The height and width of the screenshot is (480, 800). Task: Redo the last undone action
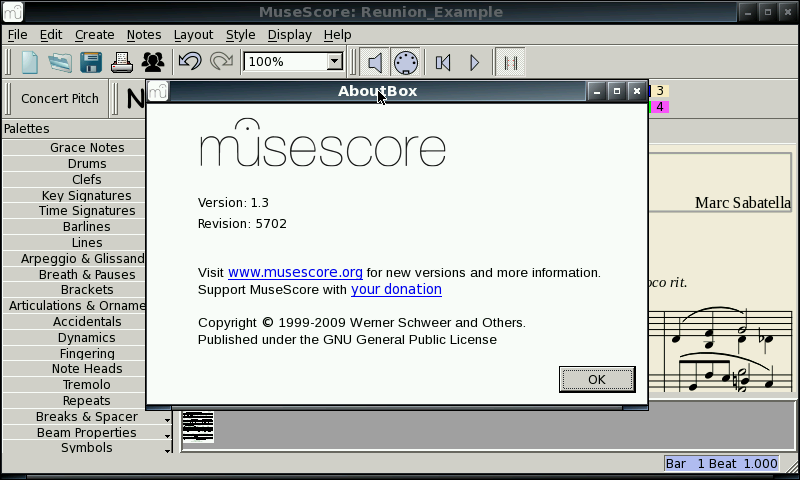tap(221, 62)
